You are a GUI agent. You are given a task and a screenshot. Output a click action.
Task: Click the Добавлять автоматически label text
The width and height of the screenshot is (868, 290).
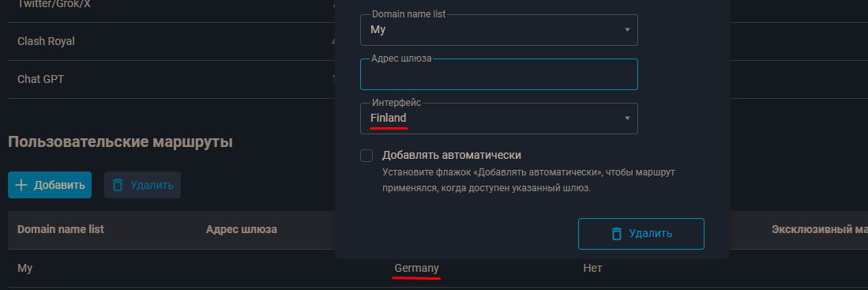(x=452, y=155)
